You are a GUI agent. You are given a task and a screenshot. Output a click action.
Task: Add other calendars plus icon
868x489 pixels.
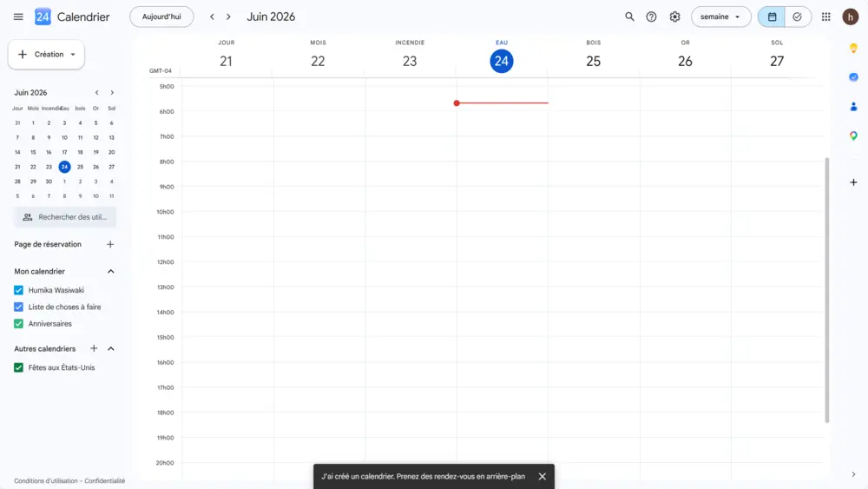point(94,348)
